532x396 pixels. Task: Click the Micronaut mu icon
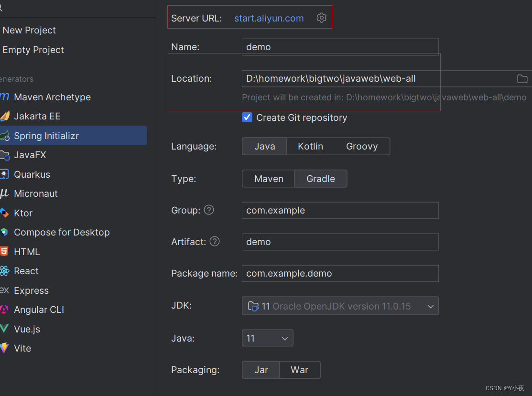[x=4, y=193]
